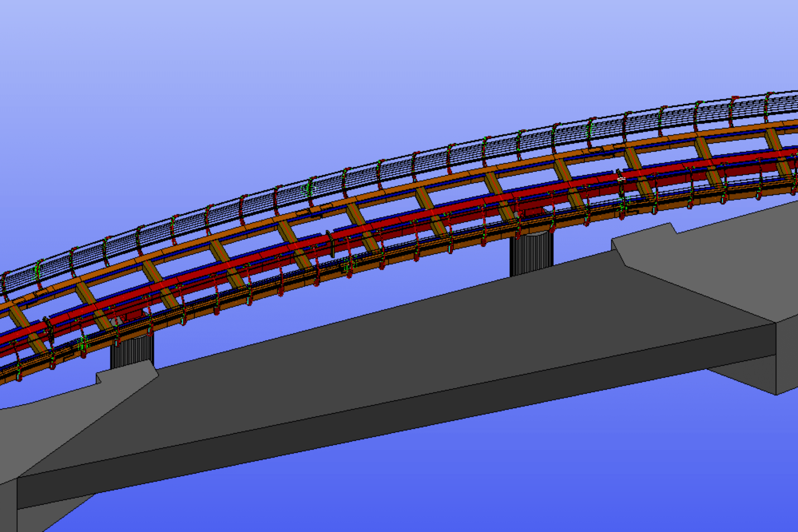Click the left cylindrical pier column
The height and width of the screenshot is (532, 798).
tap(132, 353)
